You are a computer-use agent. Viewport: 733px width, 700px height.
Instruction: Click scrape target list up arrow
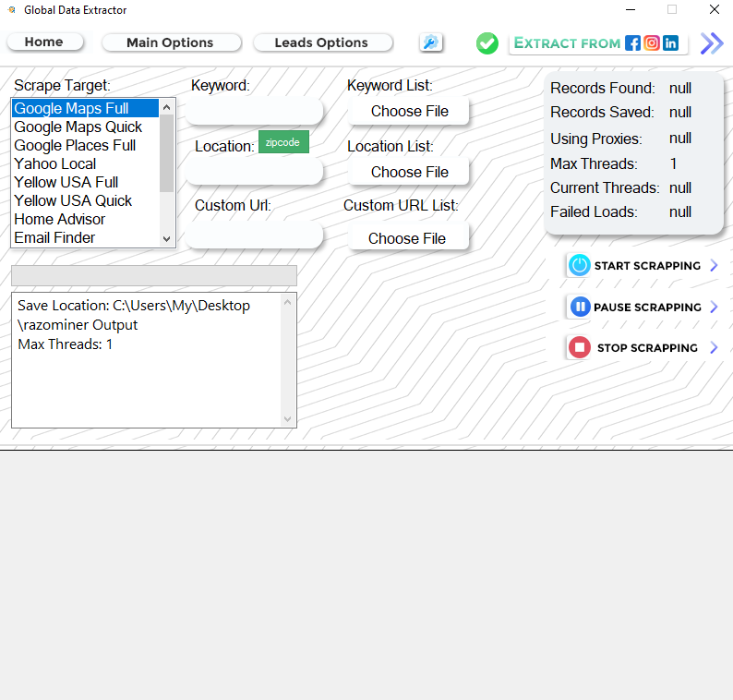(x=166, y=107)
